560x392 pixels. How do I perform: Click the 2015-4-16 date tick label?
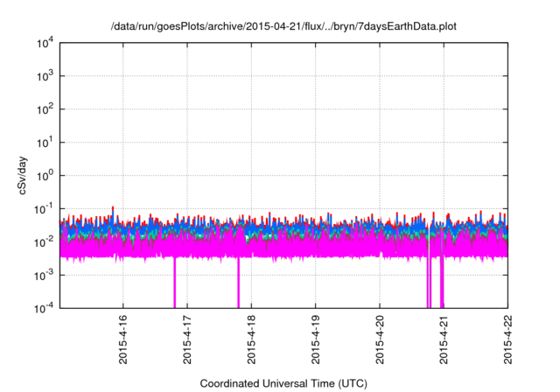click(x=122, y=339)
